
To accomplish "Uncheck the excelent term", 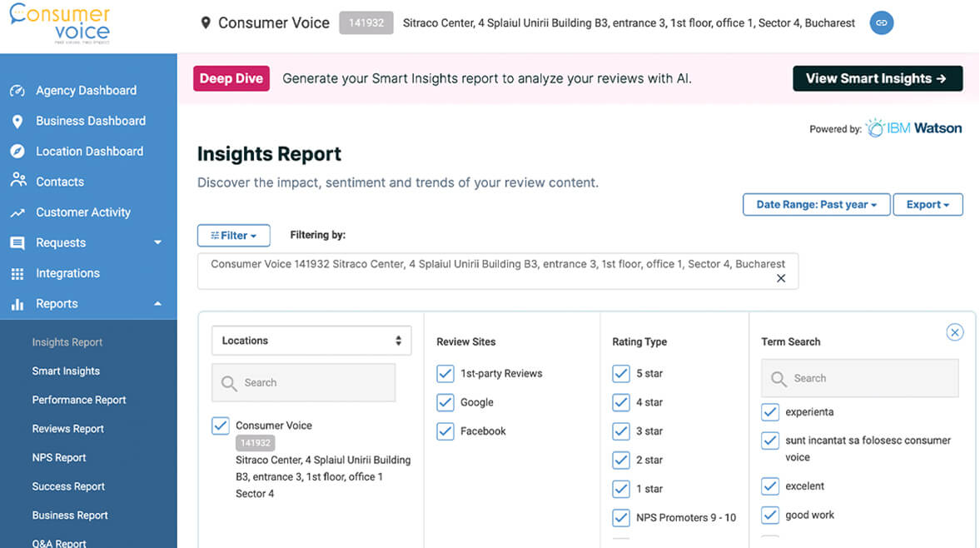I will pyautogui.click(x=770, y=486).
